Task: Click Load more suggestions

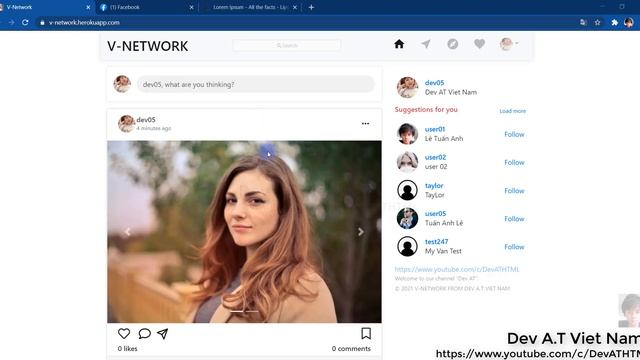Action: (x=513, y=111)
